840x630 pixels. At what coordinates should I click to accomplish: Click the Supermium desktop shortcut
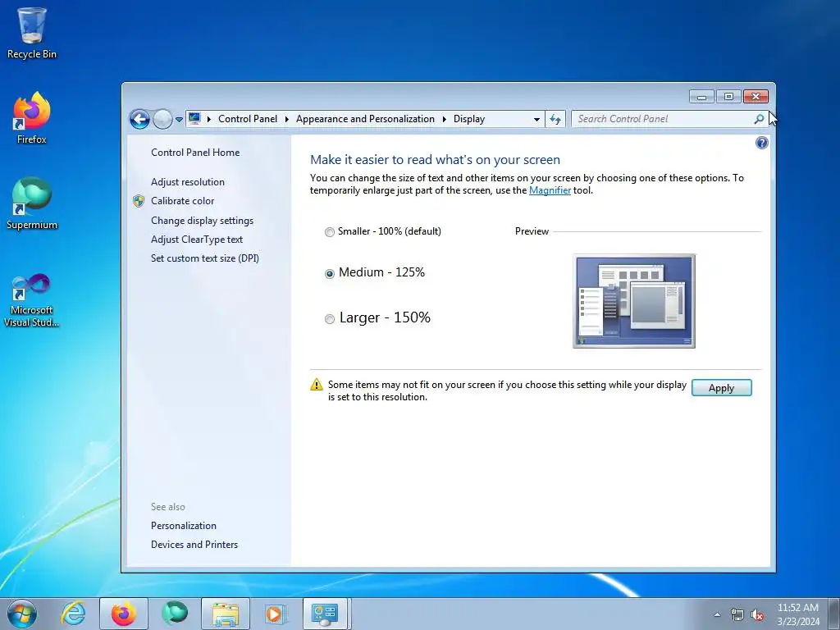pos(32,203)
